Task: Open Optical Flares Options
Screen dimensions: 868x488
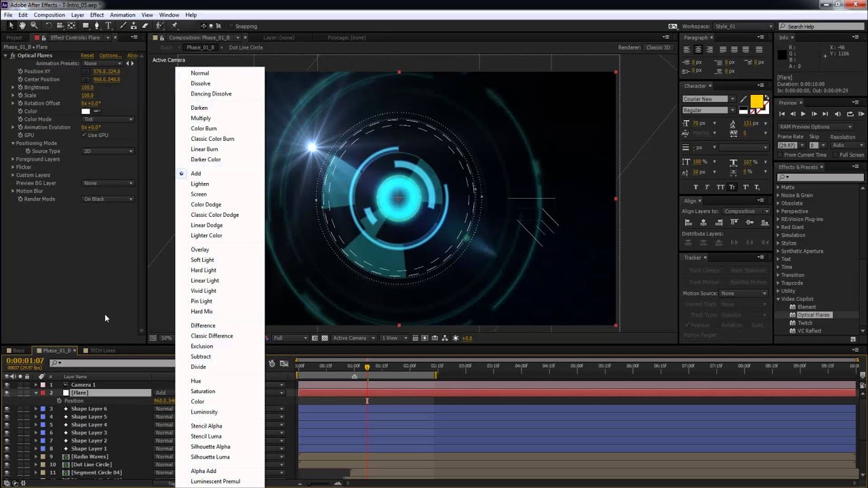Action: click(x=111, y=56)
